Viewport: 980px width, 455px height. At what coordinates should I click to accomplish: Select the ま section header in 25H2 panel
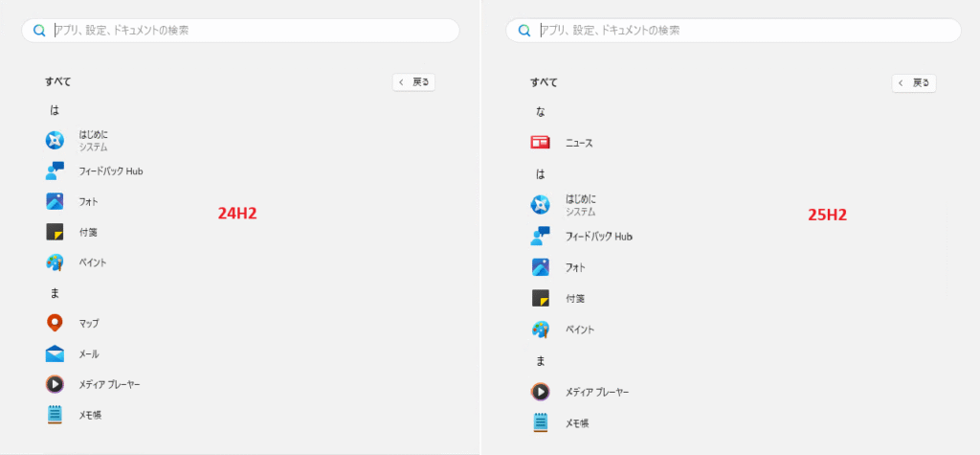(541, 360)
